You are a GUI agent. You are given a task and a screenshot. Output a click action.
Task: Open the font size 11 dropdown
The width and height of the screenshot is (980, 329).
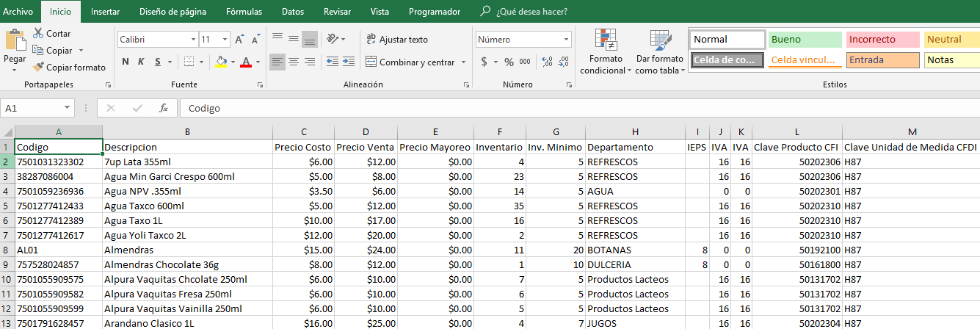(225, 40)
